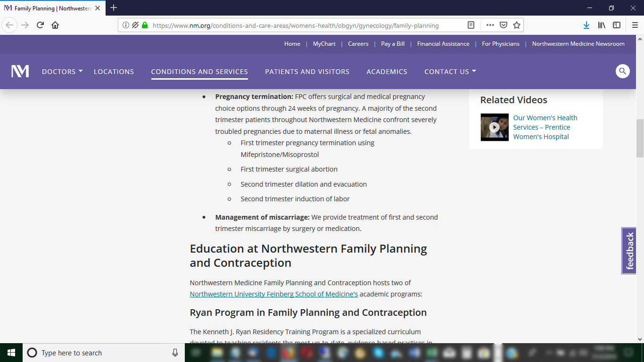
Task: Open the MyChart link
Action: click(324, 44)
